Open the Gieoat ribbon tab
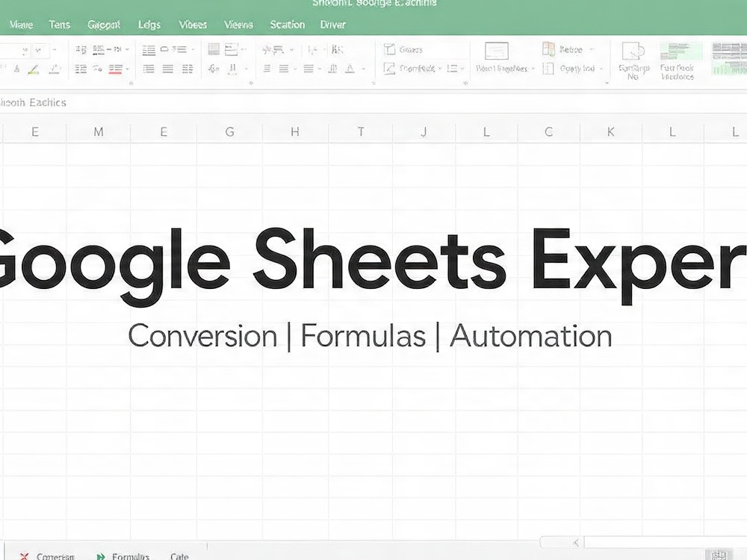Viewport: 747px width, 560px height. pyautogui.click(x=103, y=25)
